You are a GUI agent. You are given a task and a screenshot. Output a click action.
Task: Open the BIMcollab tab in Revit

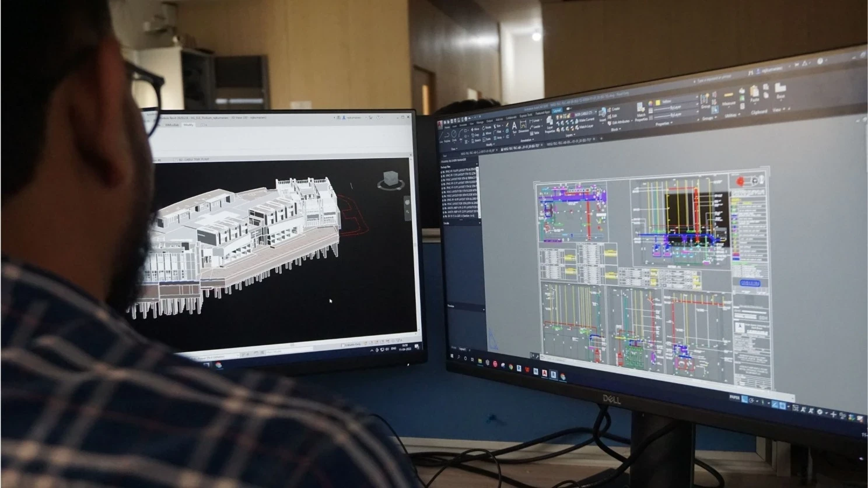(x=173, y=124)
